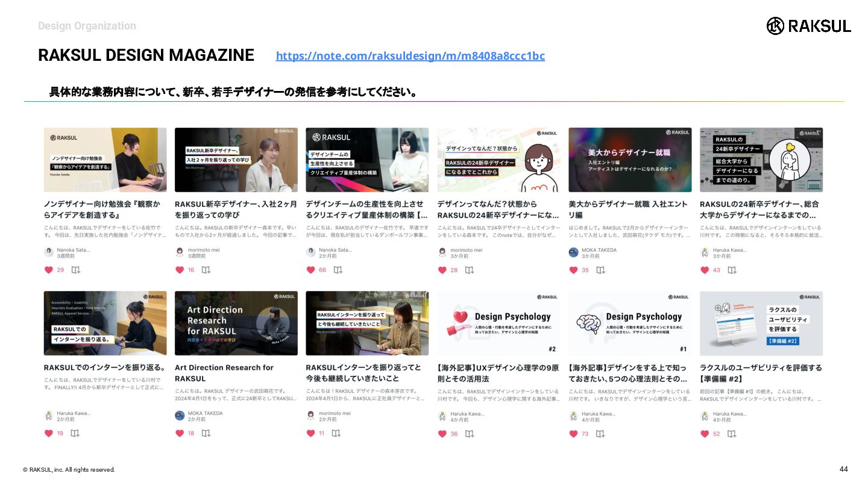Screen dimensions: 868x488
Task: Save the 美大からデザイナー就職 article to bookmarks
Action: [x=600, y=270]
